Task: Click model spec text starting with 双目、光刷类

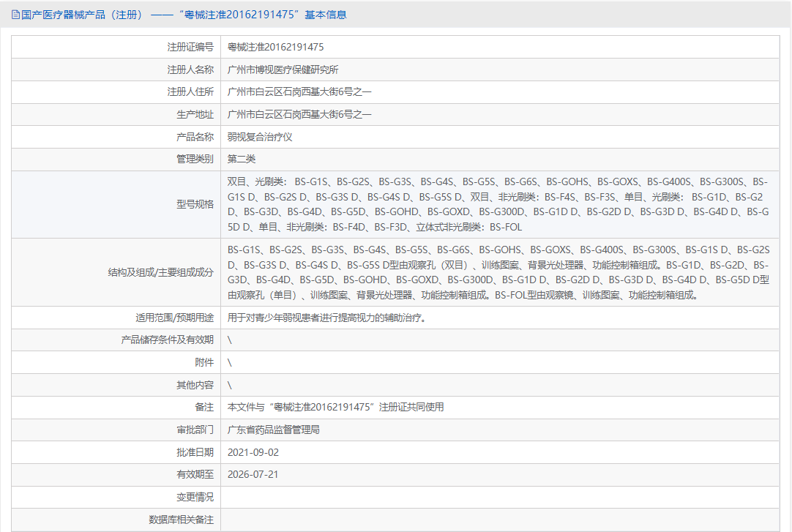Action: click(498, 204)
